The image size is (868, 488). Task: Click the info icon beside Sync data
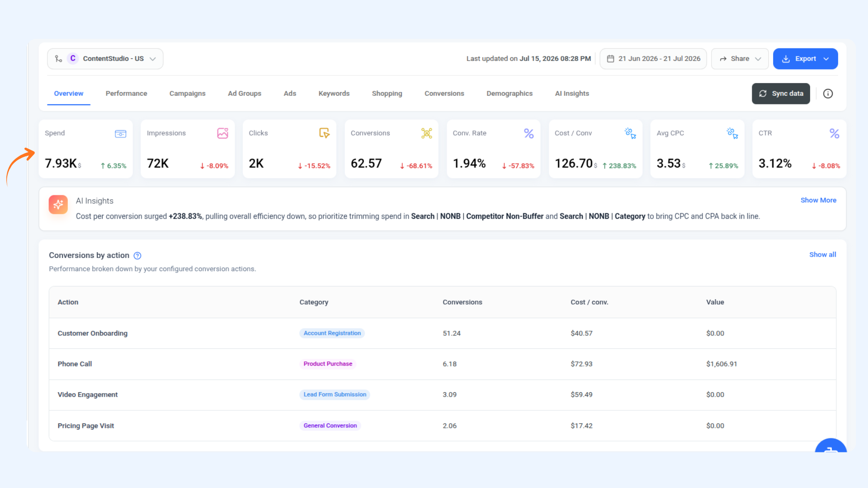pos(828,94)
